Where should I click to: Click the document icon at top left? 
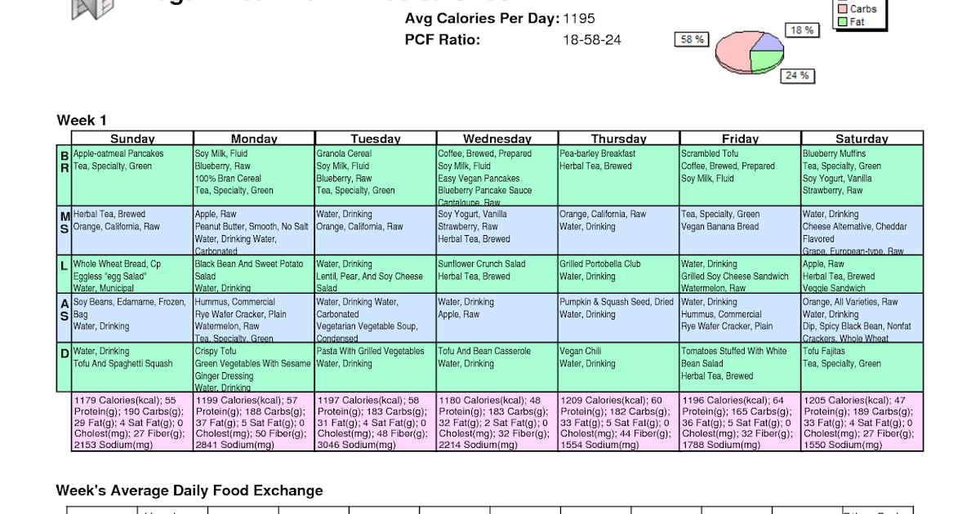pyautogui.click(x=91, y=8)
